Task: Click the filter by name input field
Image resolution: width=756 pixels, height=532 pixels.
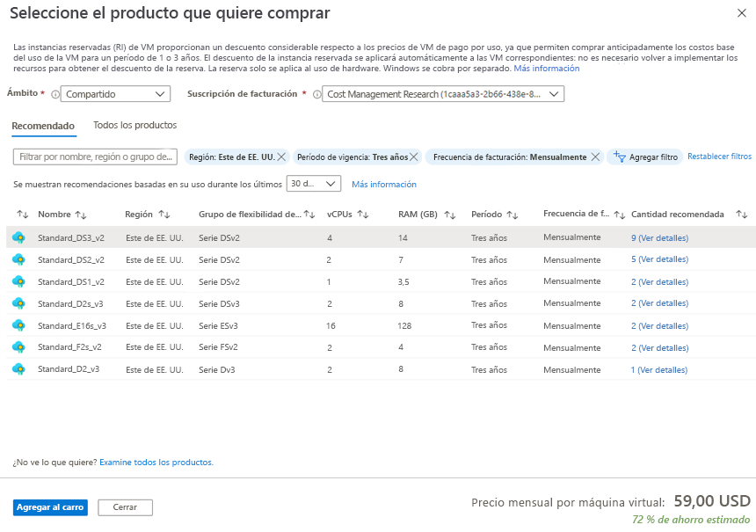Action: click(x=95, y=157)
